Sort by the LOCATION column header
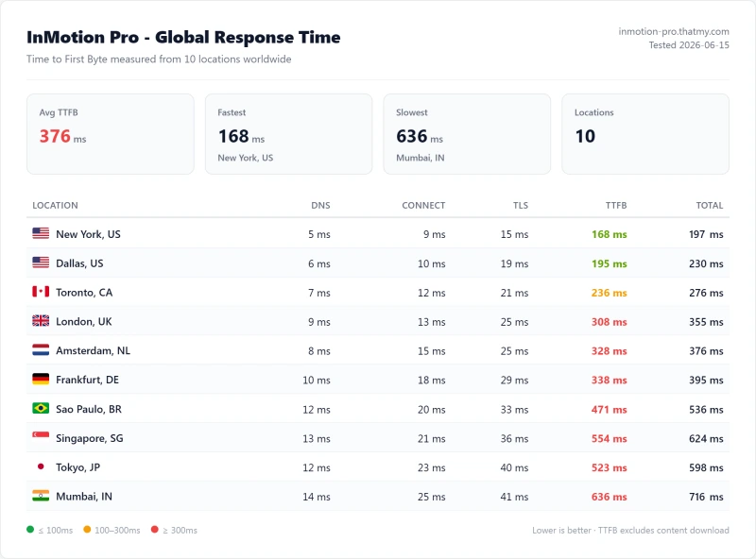Screen dimensions: 756x559 tap(55, 205)
